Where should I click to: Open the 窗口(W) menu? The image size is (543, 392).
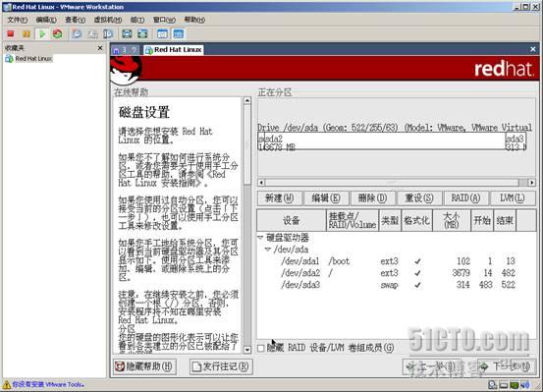click(164, 20)
